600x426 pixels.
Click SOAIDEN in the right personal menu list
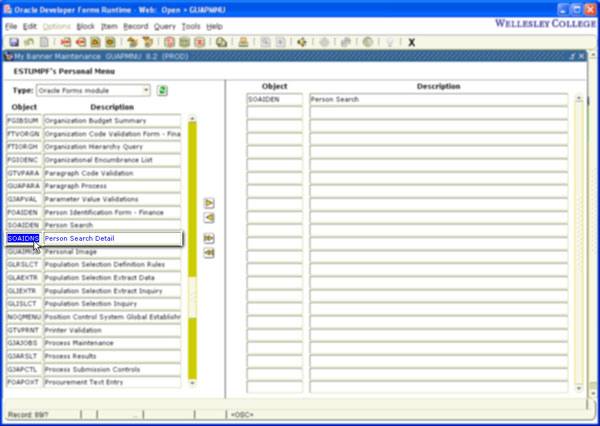pyautogui.click(x=275, y=100)
